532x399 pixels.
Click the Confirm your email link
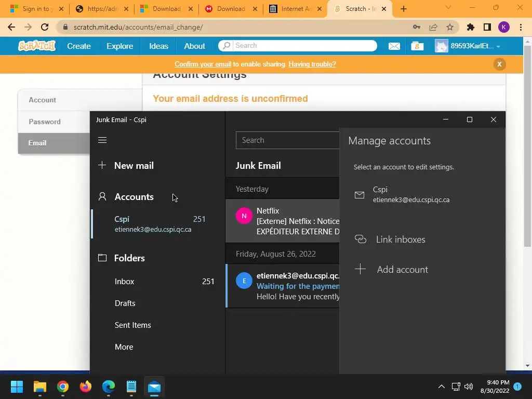tap(203, 64)
